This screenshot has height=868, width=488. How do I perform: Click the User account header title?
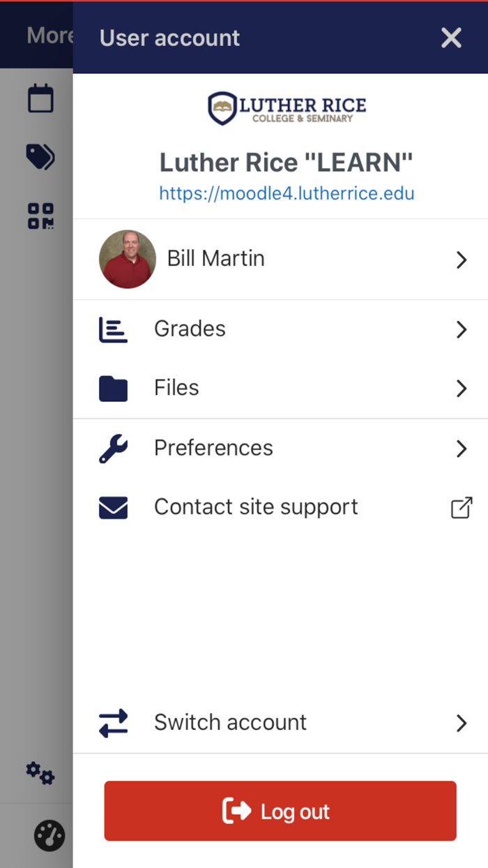pyautogui.click(x=169, y=38)
